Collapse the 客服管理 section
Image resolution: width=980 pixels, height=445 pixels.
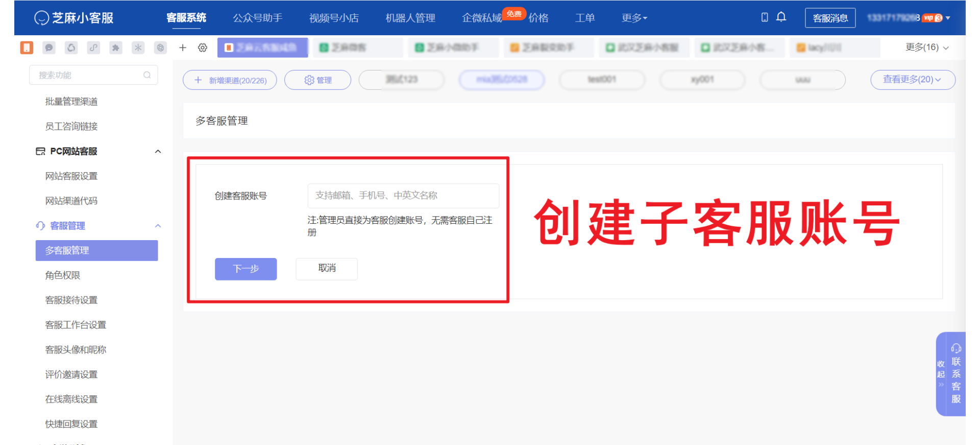tap(158, 226)
